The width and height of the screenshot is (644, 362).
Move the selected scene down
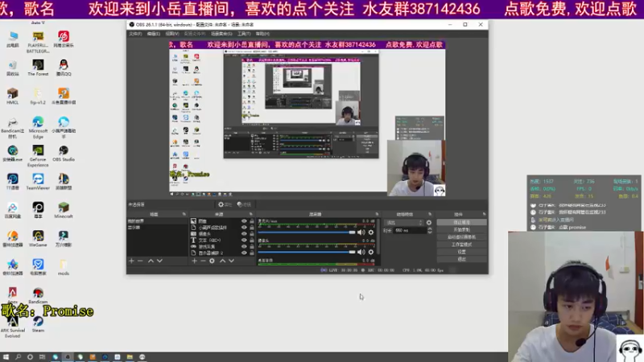(159, 261)
